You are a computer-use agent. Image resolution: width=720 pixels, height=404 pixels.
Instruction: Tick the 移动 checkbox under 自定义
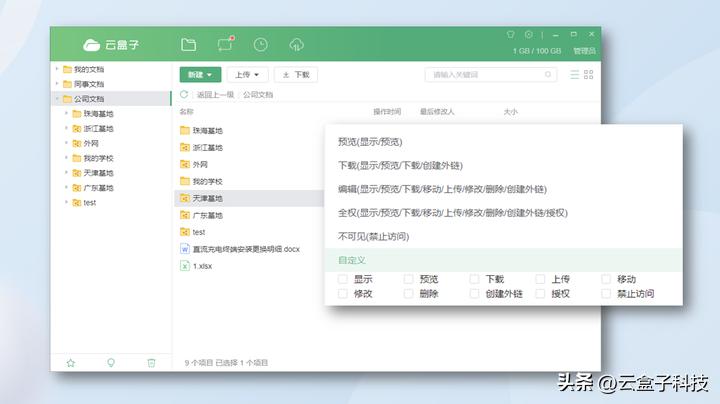click(x=606, y=279)
